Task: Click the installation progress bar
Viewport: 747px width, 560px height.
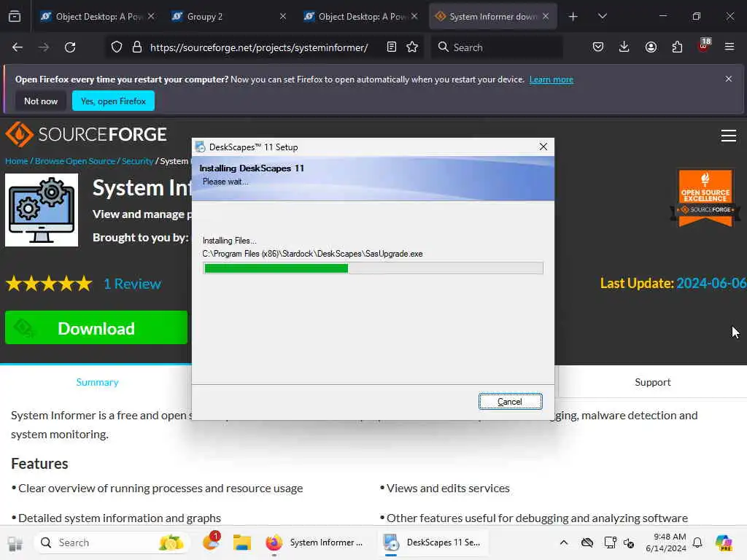Action: (373, 268)
